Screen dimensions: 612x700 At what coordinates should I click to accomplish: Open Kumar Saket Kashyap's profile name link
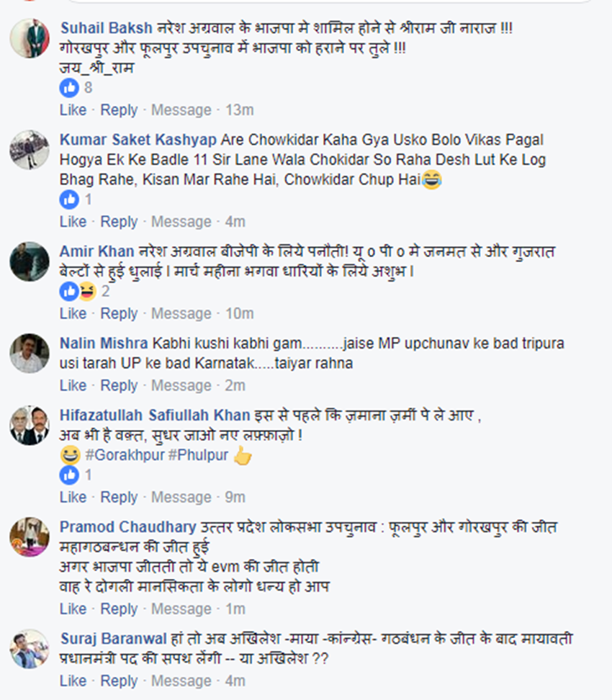click(138, 140)
